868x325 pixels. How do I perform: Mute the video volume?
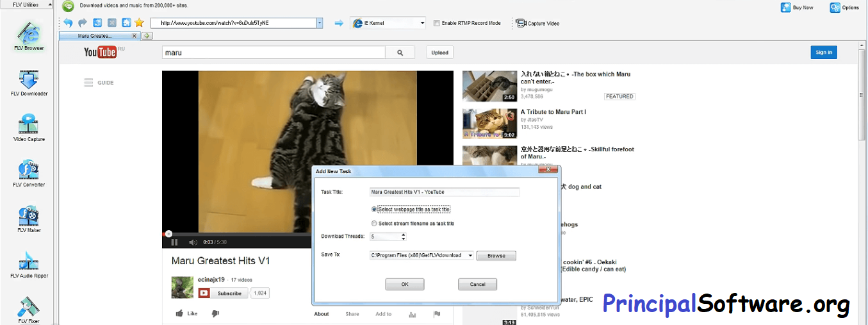[193, 242]
